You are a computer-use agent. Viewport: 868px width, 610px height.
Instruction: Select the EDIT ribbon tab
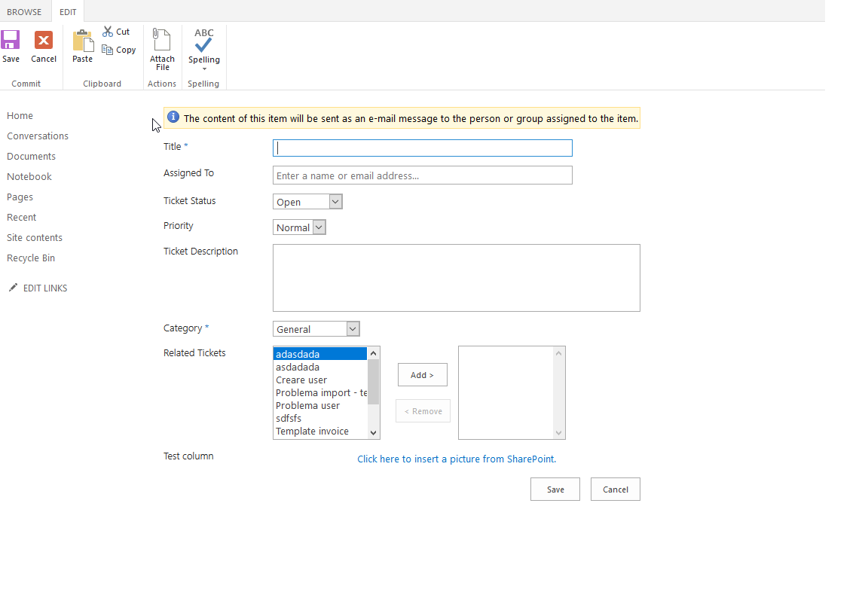point(68,11)
